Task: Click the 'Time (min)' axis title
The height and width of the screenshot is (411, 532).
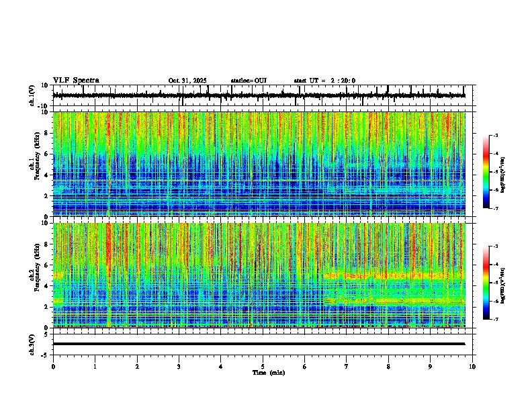Action: (269, 373)
